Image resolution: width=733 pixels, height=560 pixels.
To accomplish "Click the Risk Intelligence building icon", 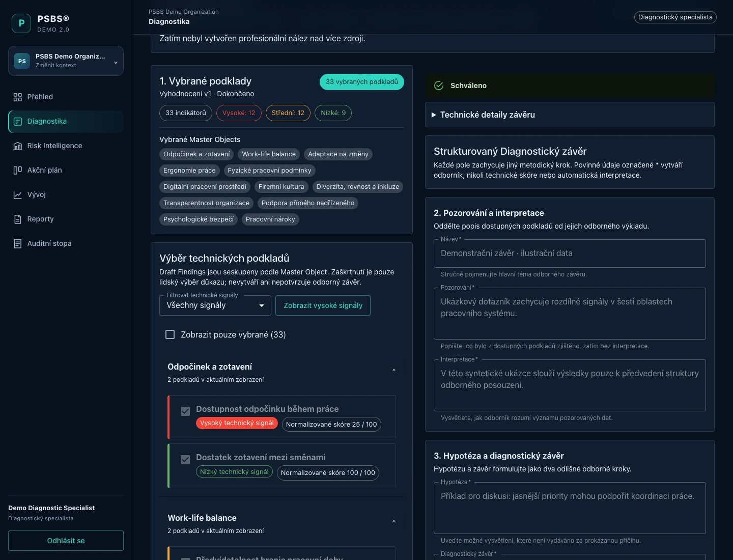I will click(x=18, y=146).
